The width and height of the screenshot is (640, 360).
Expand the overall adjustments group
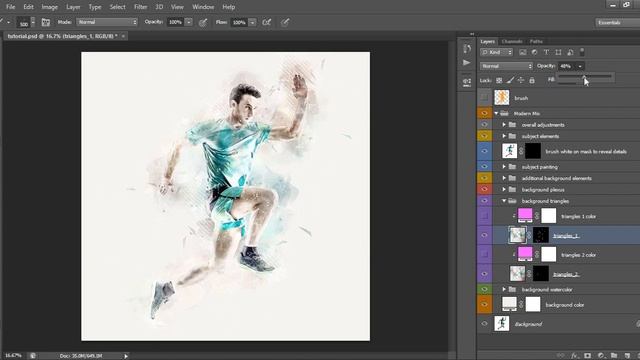click(504, 124)
